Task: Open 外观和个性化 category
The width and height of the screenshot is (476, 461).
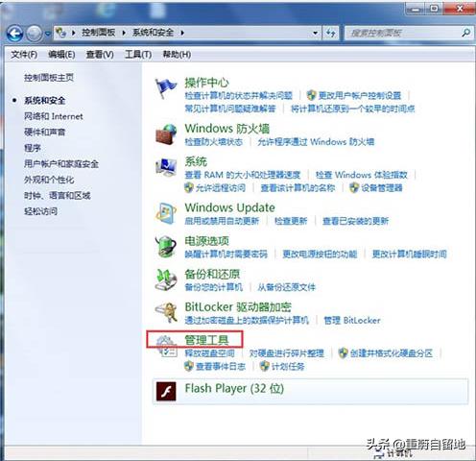Action: [49, 180]
